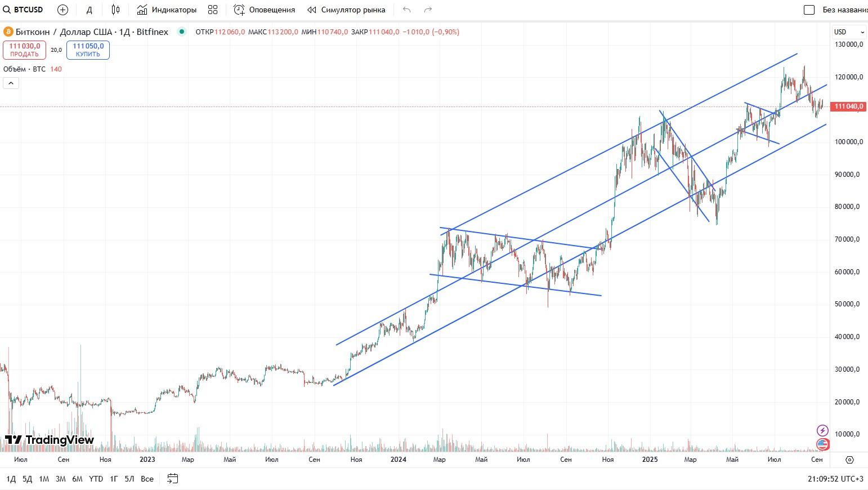Toggle the green market status dot

181,32
